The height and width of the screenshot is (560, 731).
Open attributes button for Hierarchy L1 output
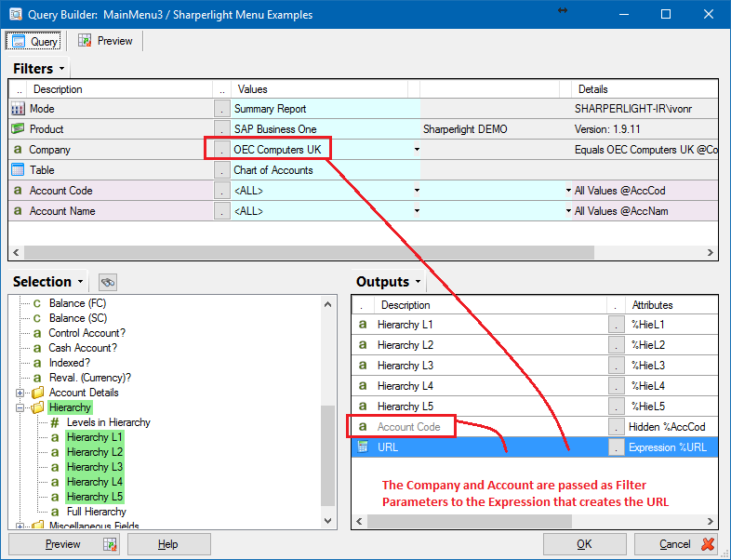tap(617, 325)
